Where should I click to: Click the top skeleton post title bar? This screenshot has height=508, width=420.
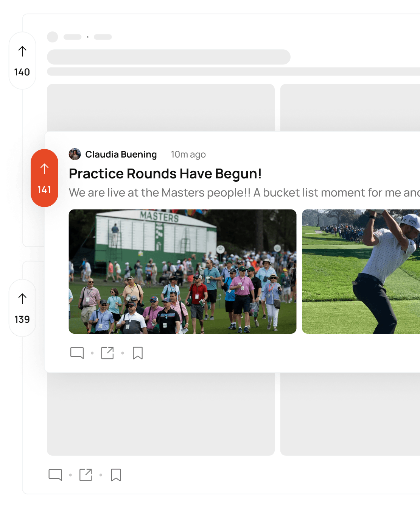coord(169,57)
